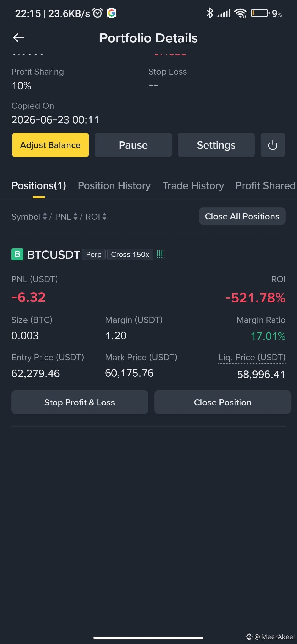Tap the Cross 150x leverage tag
297x644 pixels.
click(130, 254)
